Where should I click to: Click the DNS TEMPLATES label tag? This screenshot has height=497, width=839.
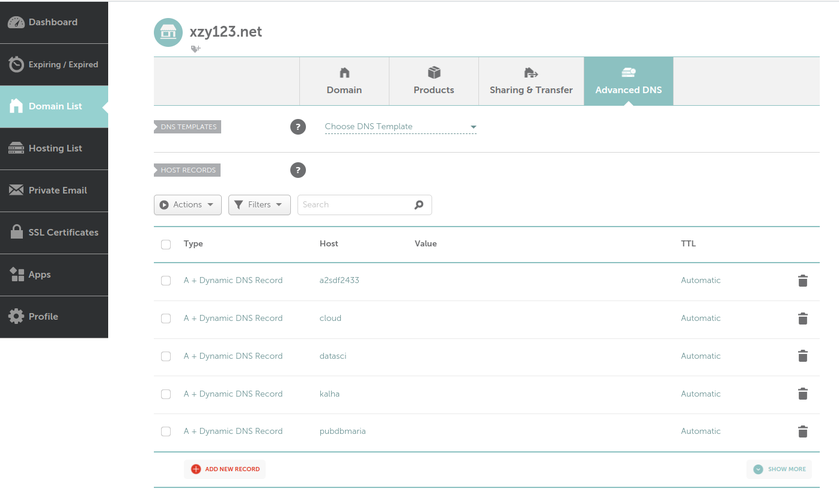pos(188,127)
